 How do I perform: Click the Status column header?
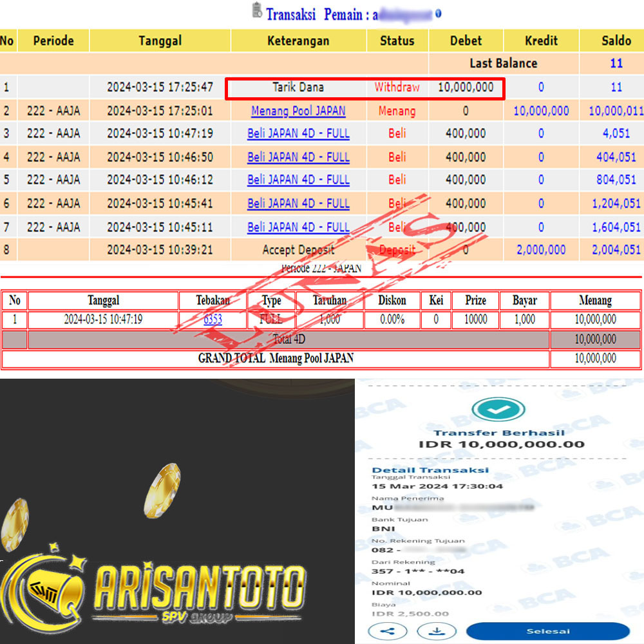[x=397, y=41]
